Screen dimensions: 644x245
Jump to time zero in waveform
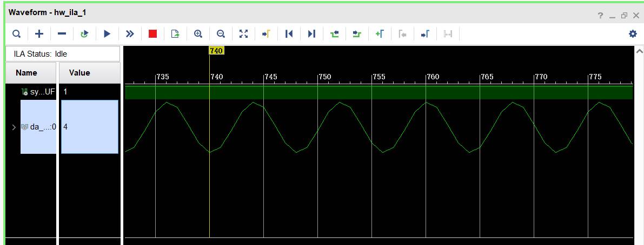tap(289, 34)
